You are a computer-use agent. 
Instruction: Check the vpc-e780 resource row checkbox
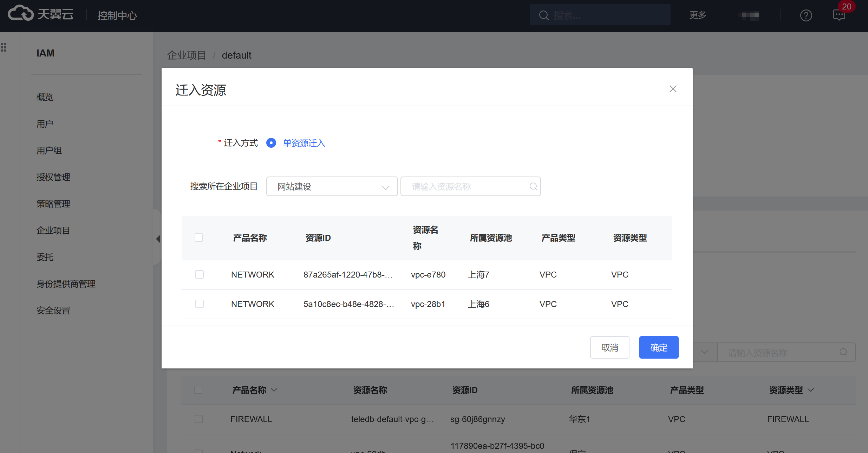pos(199,274)
